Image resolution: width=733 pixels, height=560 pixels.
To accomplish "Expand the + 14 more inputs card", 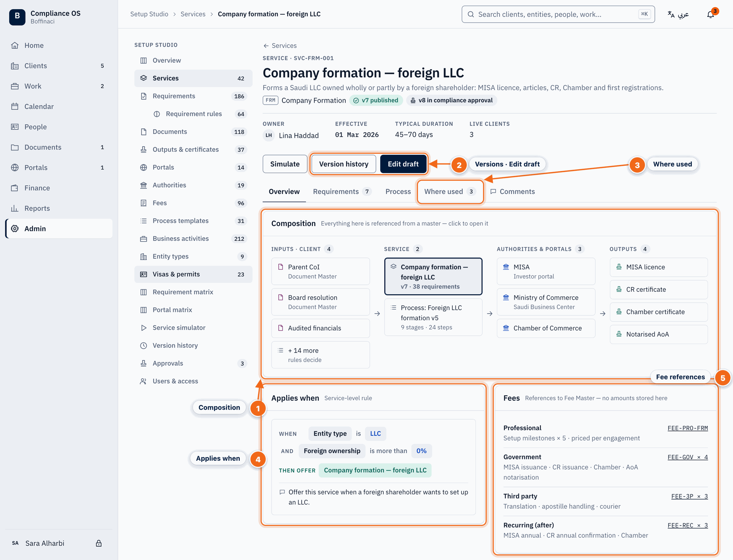I will [320, 355].
